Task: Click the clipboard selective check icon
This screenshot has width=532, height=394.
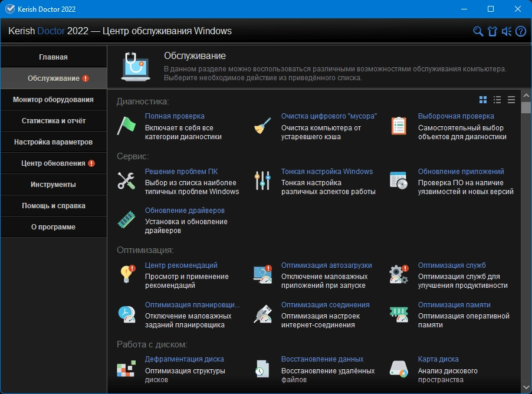Action: click(399, 126)
